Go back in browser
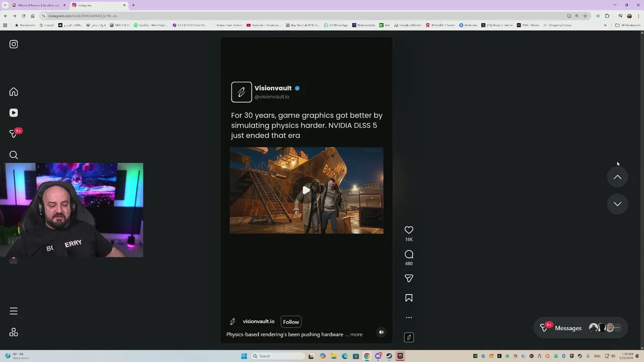The image size is (644, 362). click(x=6, y=16)
